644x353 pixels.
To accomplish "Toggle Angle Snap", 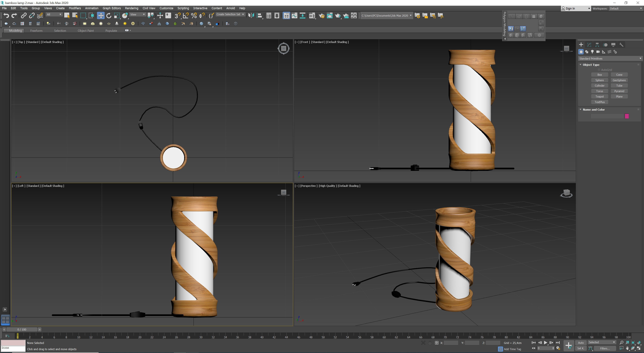I will click(x=185, y=15).
